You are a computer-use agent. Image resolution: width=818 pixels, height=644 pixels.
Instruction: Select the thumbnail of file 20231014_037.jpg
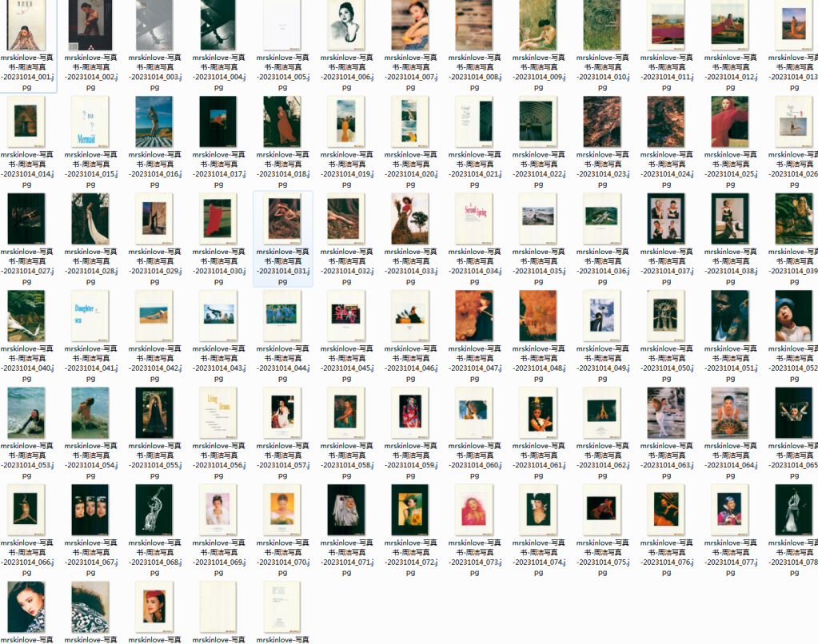tap(666, 218)
